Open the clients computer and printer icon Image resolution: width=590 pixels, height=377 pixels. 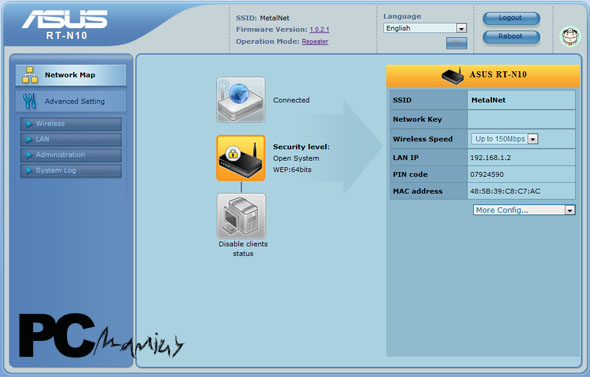(241, 216)
